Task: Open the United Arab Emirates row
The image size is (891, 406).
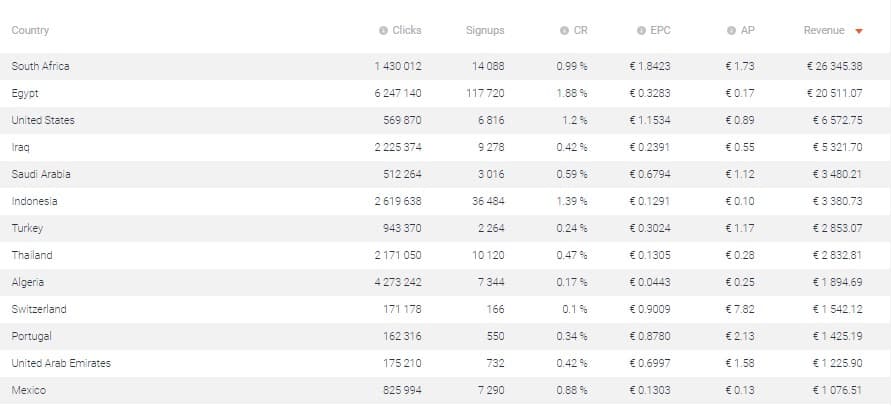Action: coord(446,363)
